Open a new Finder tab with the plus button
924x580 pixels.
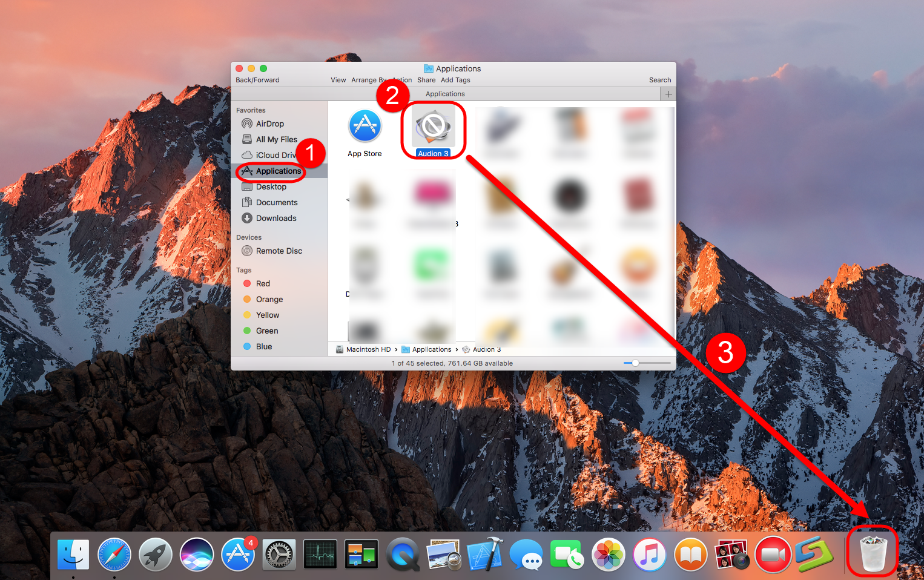[x=668, y=94]
